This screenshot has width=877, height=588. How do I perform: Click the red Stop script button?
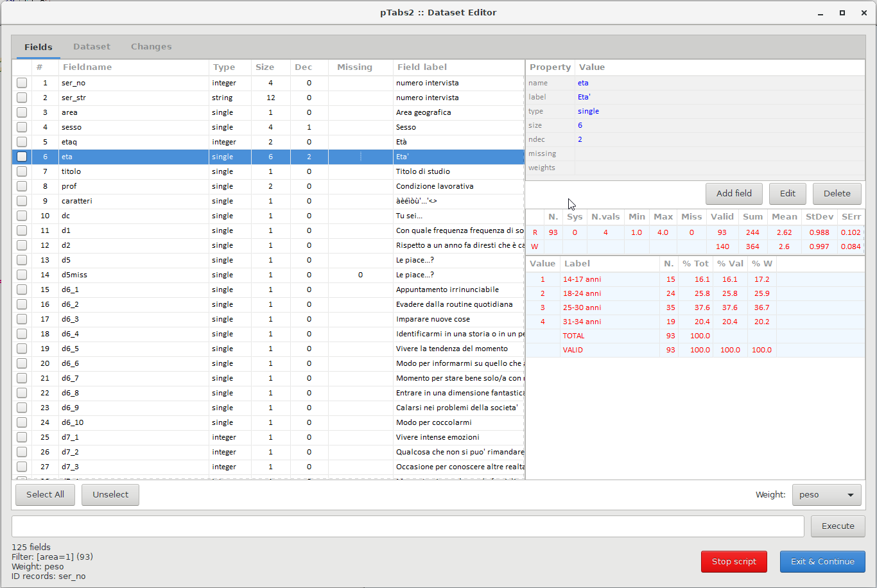click(734, 562)
